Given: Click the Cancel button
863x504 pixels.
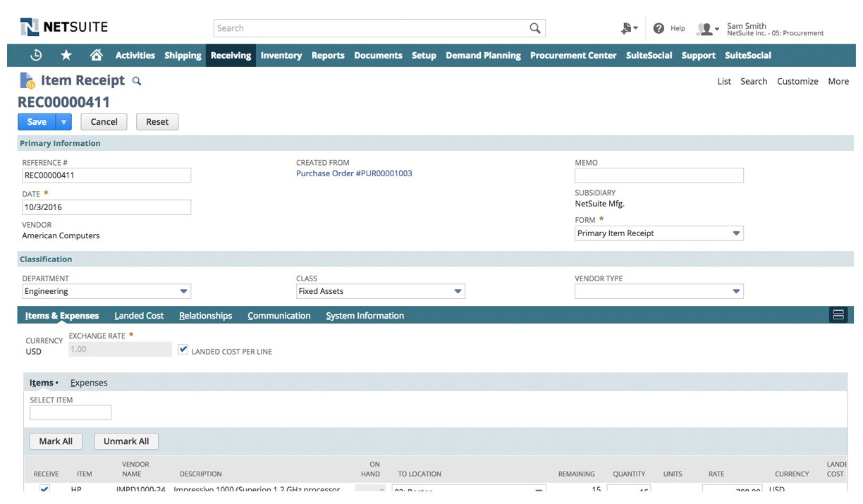Looking at the screenshot, I should tap(104, 122).
